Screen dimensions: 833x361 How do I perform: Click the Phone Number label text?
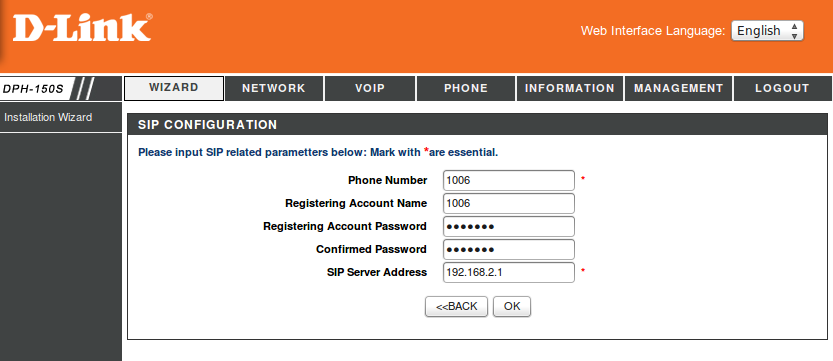pos(387,180)
